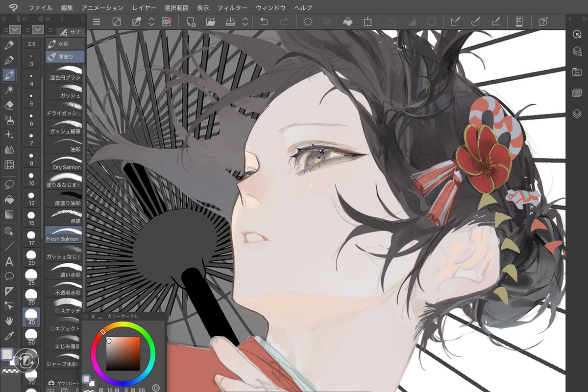Open the ヘルプ menu
The image size is (588, 392).
tap(303, 8)
